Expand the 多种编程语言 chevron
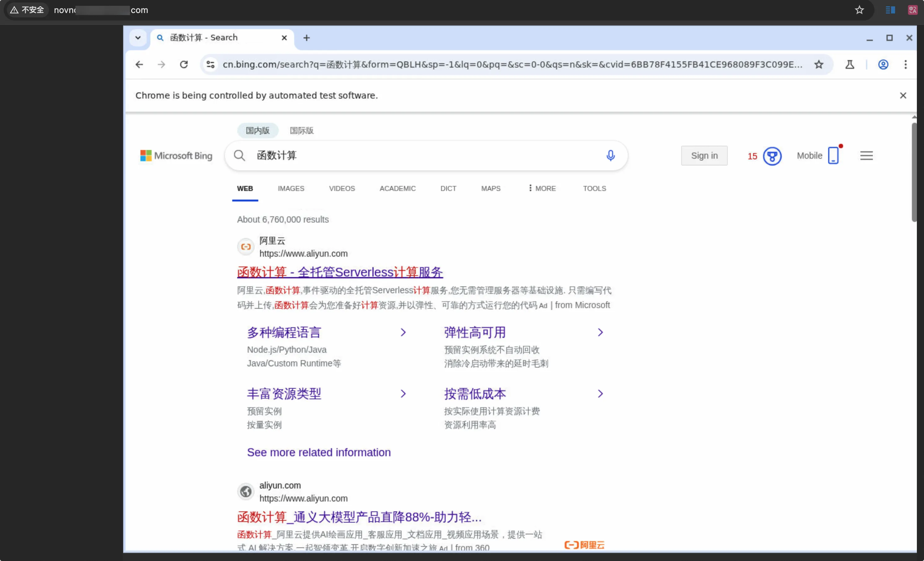Screen dimensions: 924x561 403,332
